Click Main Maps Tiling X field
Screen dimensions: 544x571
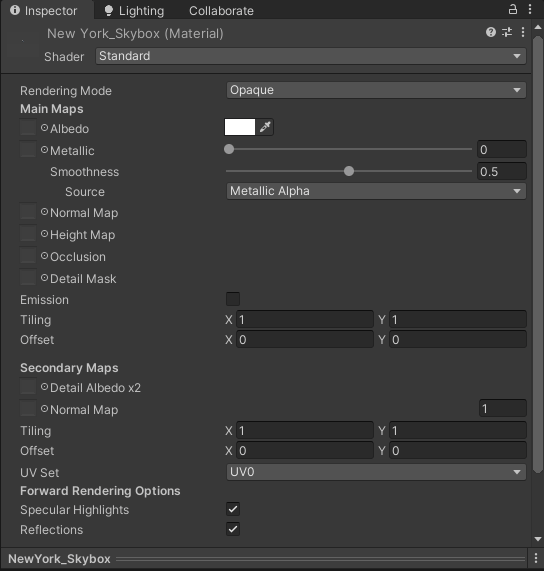click(x=305, y=319)
